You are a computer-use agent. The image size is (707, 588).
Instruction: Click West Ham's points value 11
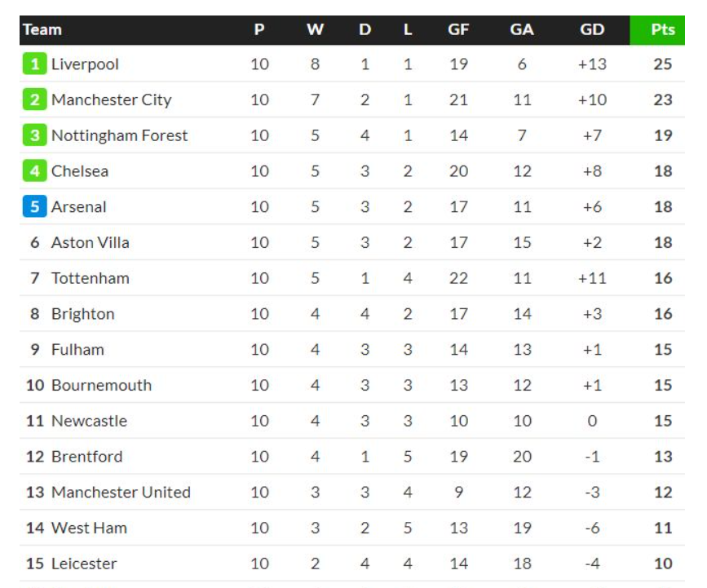point(663,528)
